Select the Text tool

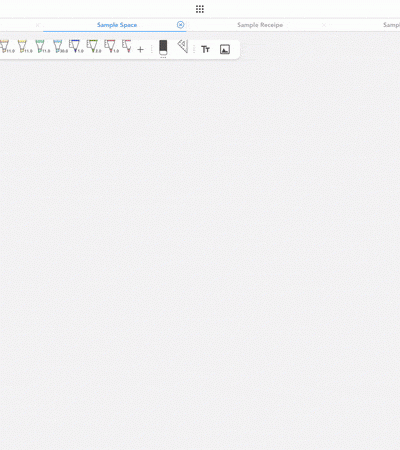(205, 49)
